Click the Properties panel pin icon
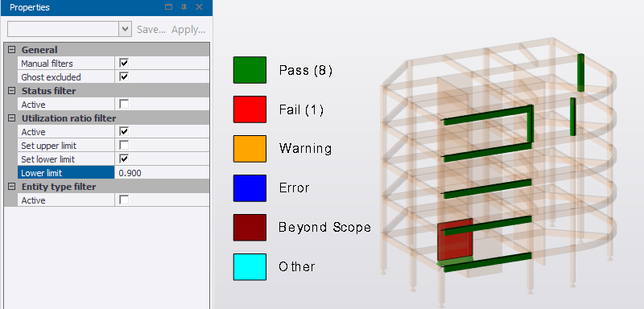Viewport: 644px width, 309px height. 184,7
